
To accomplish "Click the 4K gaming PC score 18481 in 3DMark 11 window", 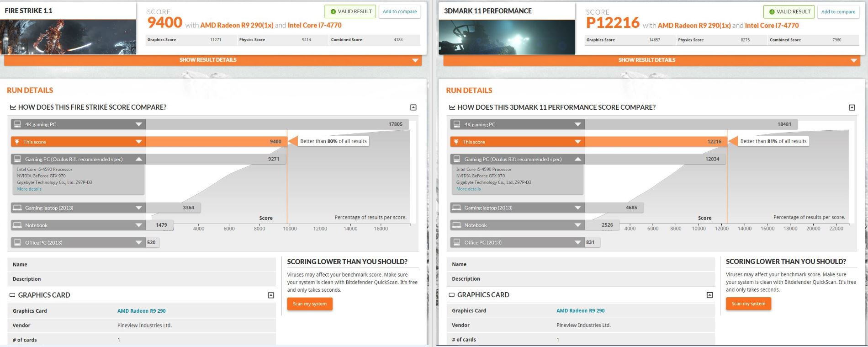I will (x=784, y=124).
